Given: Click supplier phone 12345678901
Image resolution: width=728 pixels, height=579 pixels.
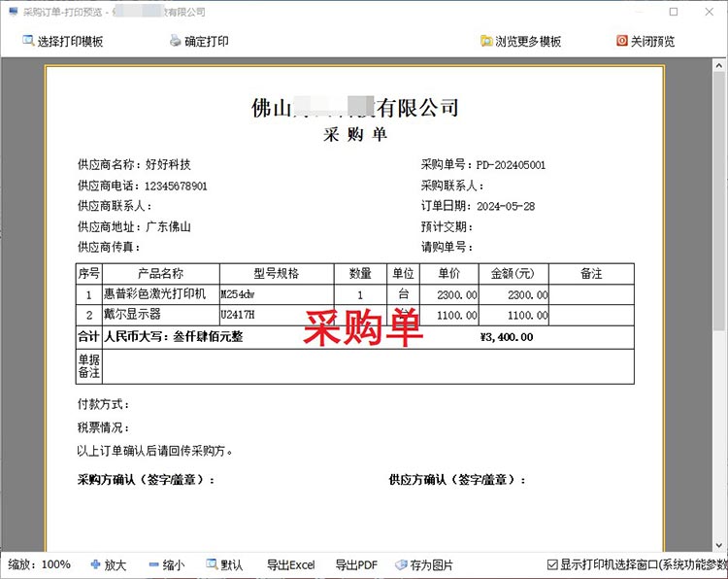Looking at the screenshot, I should [176, 186].
